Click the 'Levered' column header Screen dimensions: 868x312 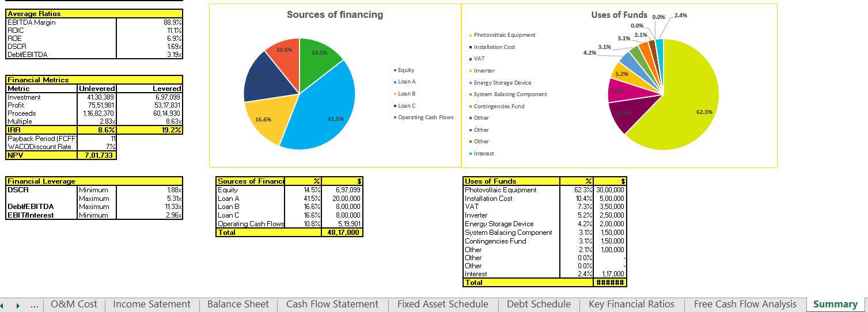click(150, 89)
